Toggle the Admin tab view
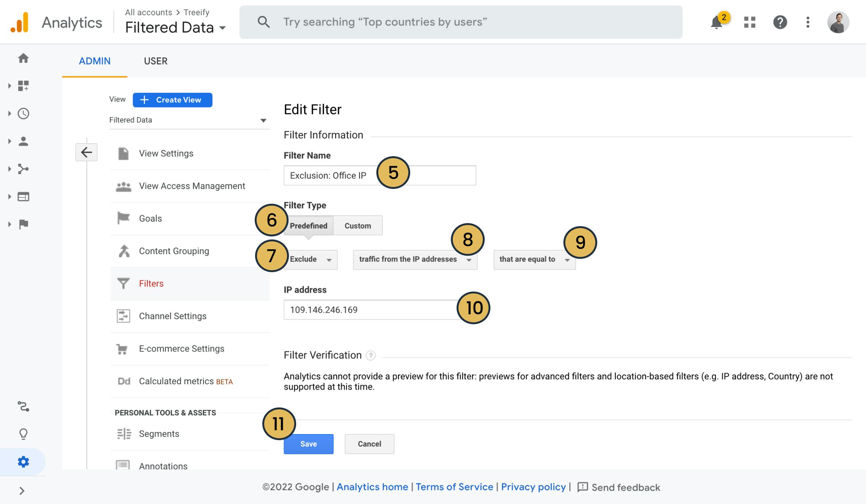The height and width of the screenshot is (504, 866). pyautogui.click(x=95, y=60)
